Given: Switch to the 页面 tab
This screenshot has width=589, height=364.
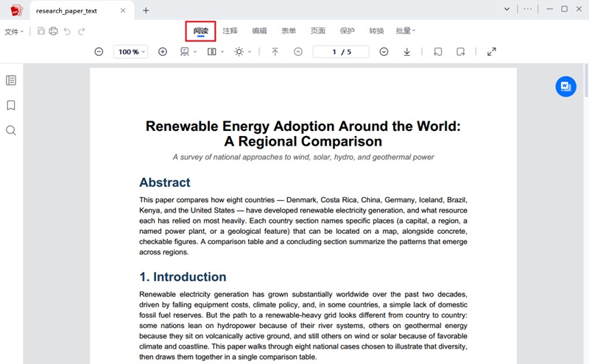Looking at the screenshot, I should pos(318,31).
